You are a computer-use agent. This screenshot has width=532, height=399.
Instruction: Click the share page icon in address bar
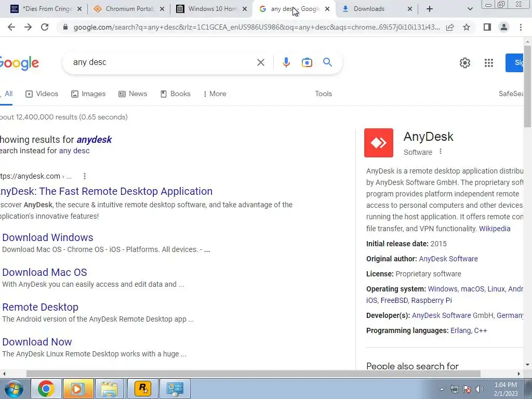[450, 27]
